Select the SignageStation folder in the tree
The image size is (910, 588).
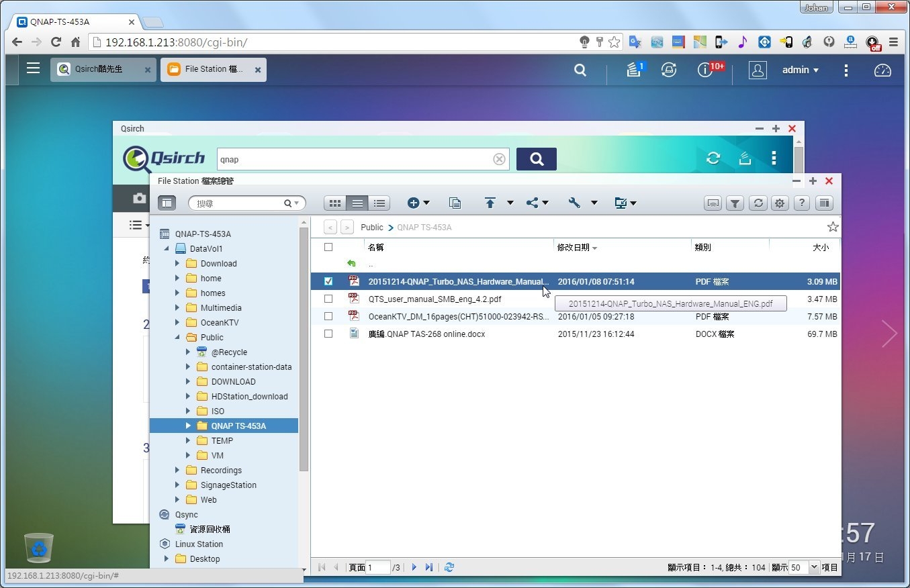[x=228, y=485]
